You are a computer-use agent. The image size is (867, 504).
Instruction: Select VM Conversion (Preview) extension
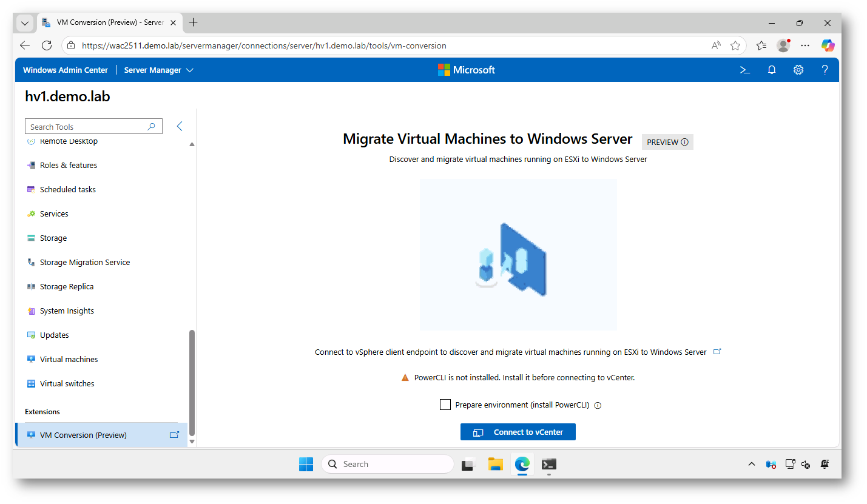pos(101,435)
